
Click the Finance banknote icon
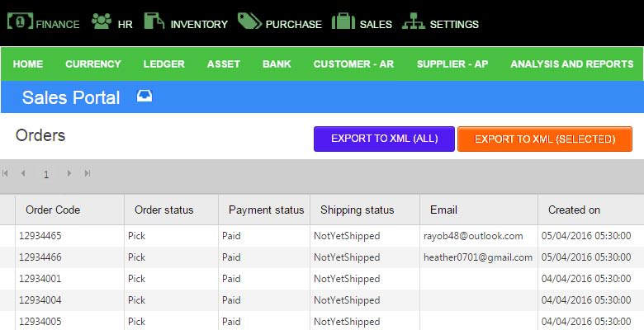[20, 21]
